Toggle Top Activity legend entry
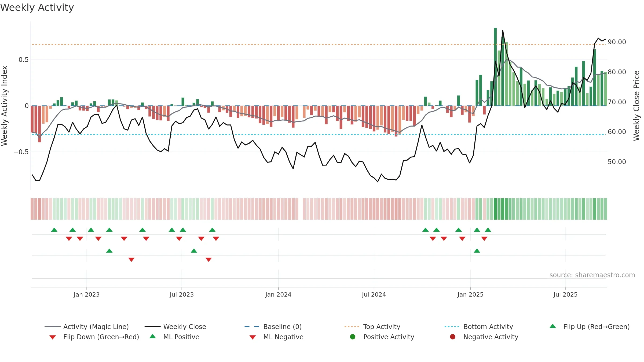This screenshot has height=362, width=644. 372,327
